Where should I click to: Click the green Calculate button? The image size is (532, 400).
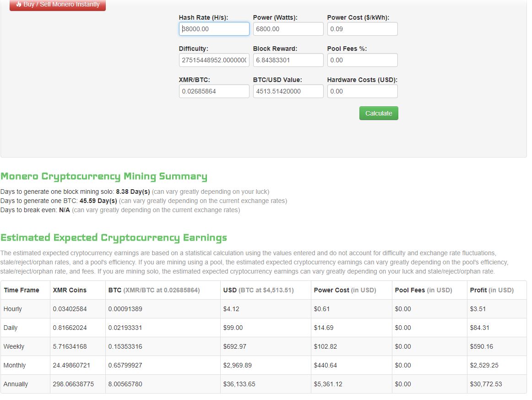click(379, 113)
